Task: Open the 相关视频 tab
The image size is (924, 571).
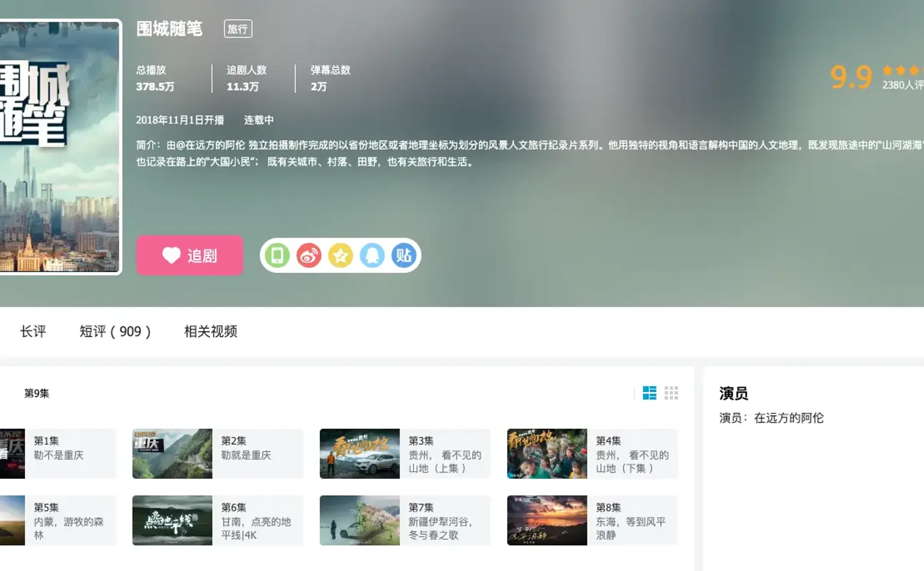Action: pyautogui.click(x=211, y=331)
